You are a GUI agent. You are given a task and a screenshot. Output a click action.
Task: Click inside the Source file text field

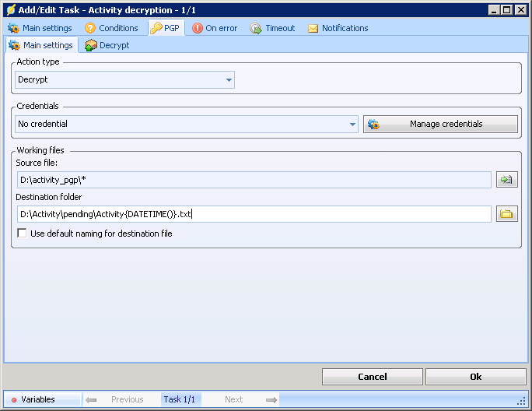click(x=253, y=180)
